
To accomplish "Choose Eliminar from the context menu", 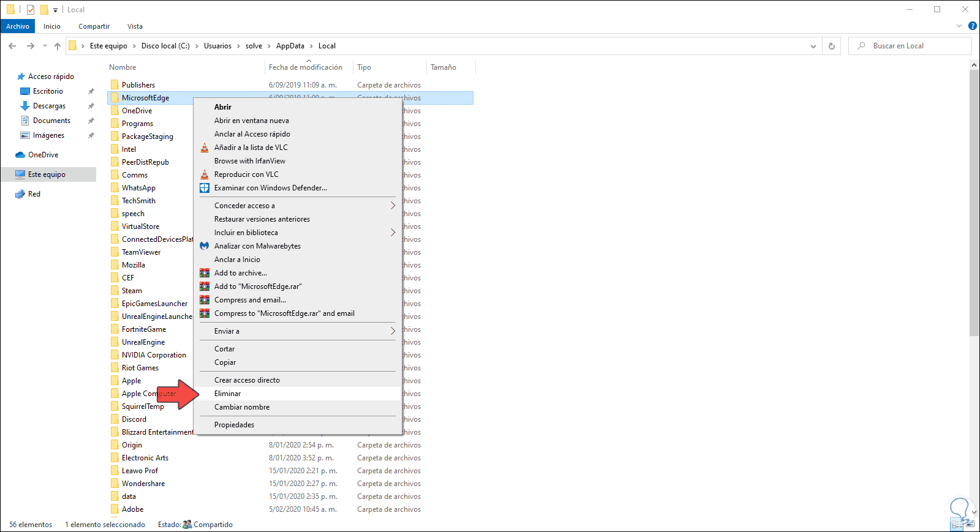I will (298, 394).
